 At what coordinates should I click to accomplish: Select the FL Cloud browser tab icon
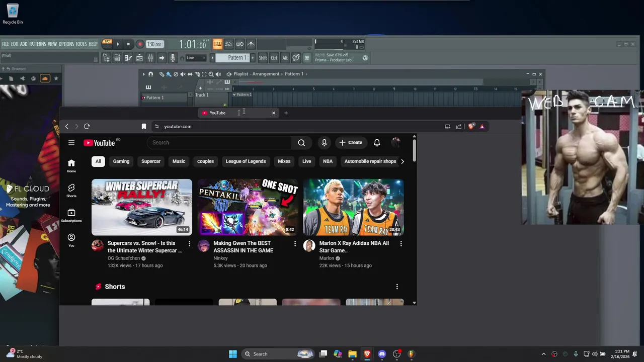45,78
